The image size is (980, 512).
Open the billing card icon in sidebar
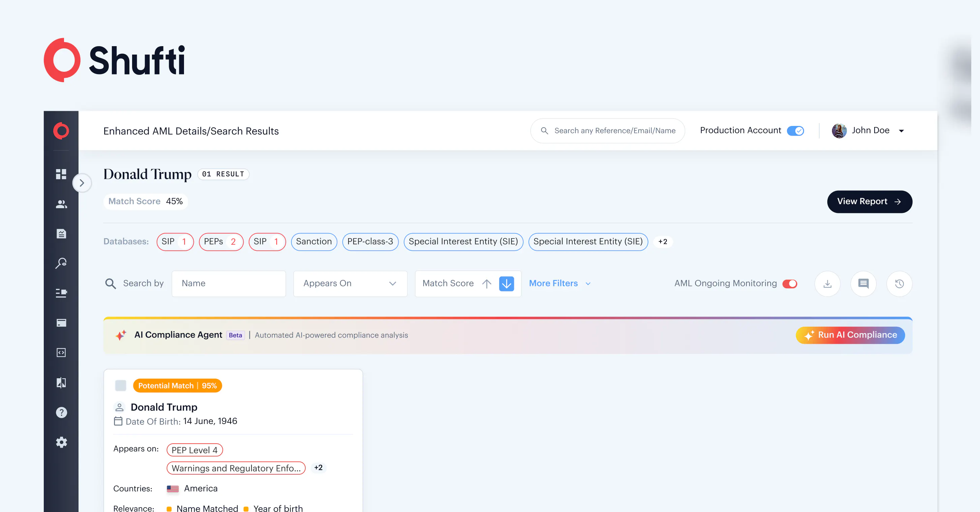[61, 323]
